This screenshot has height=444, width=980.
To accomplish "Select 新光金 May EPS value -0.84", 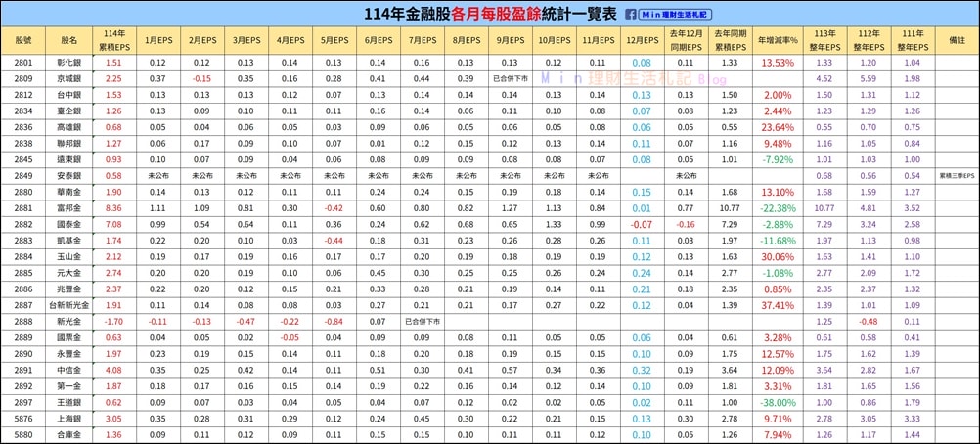I will [334, 322].
